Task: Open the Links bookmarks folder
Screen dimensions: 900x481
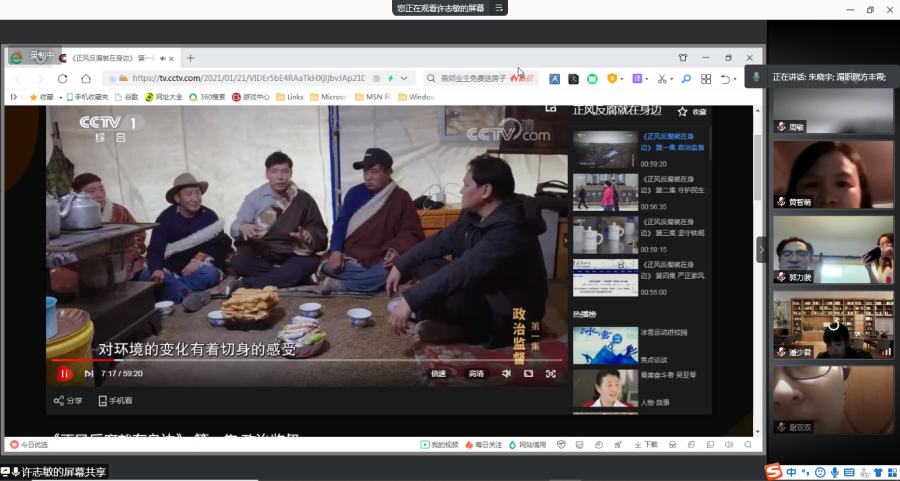Action: click(289, 97)
